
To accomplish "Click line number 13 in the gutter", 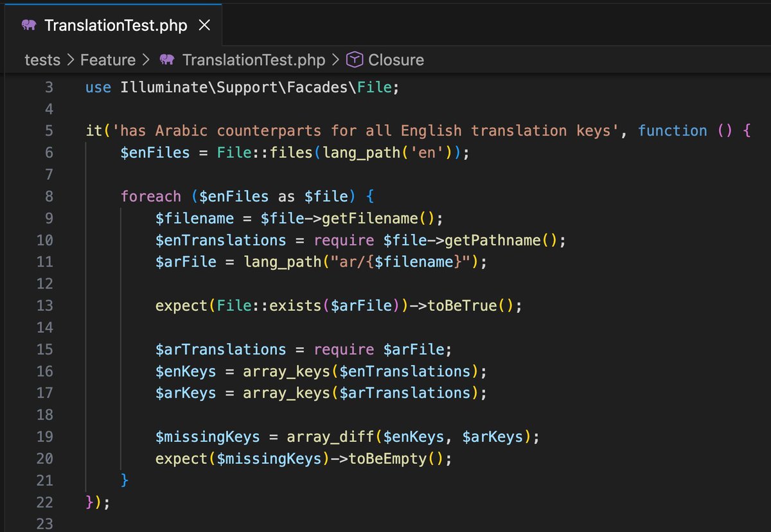I will pos(44,306).
